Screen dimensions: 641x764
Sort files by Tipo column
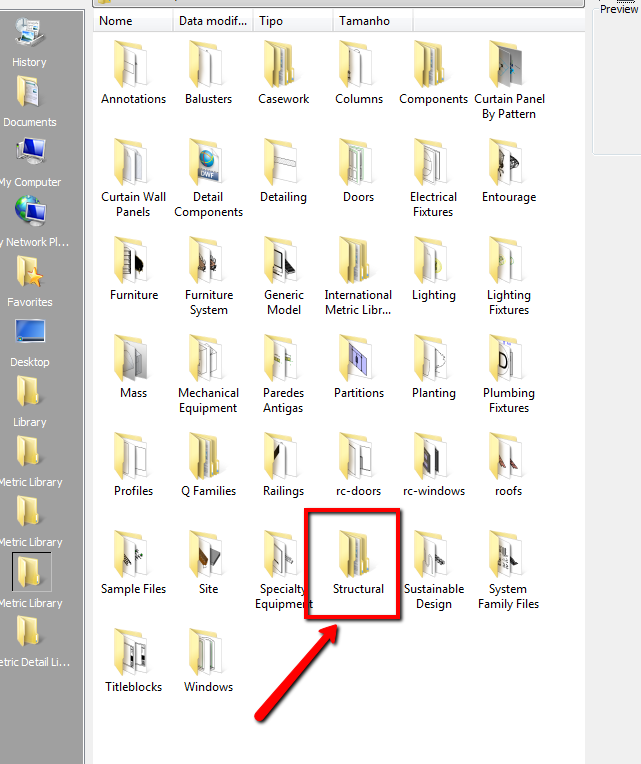click(293, 21)
